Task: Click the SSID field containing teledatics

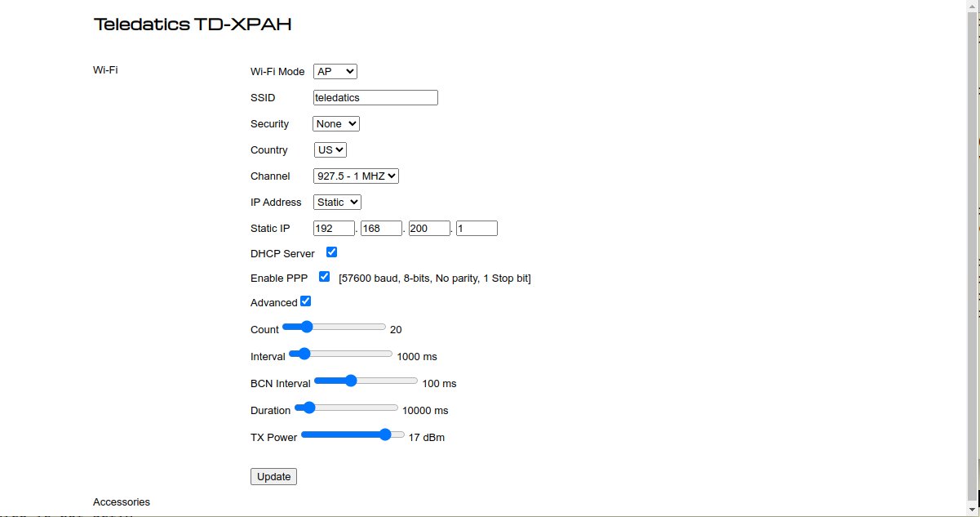Action: pyautogui.click(x=375, y=97)
